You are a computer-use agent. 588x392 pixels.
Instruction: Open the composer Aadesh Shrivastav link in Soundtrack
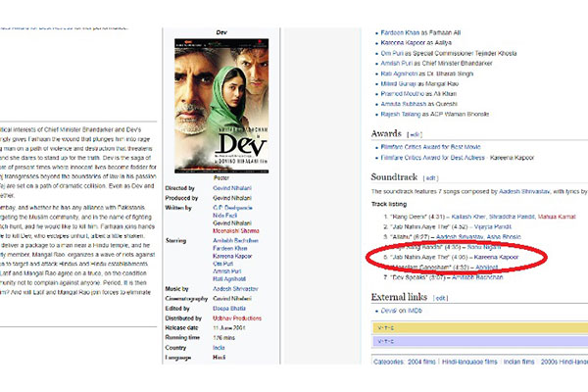coord(524,191)
